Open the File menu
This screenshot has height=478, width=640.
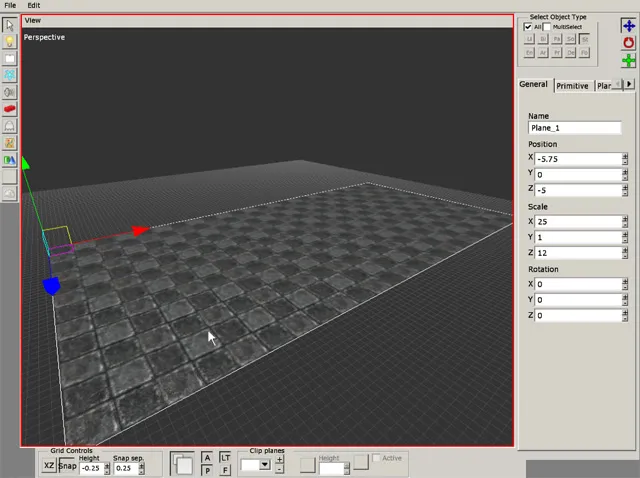coord(10,5)
